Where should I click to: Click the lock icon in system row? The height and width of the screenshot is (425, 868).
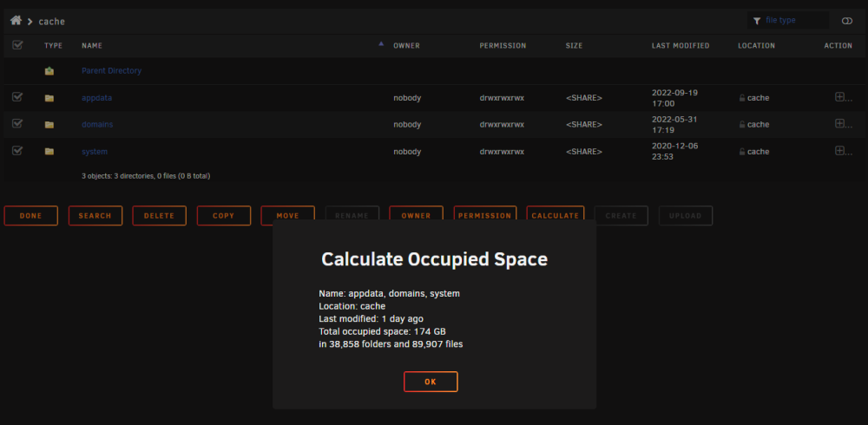(742, 151)
